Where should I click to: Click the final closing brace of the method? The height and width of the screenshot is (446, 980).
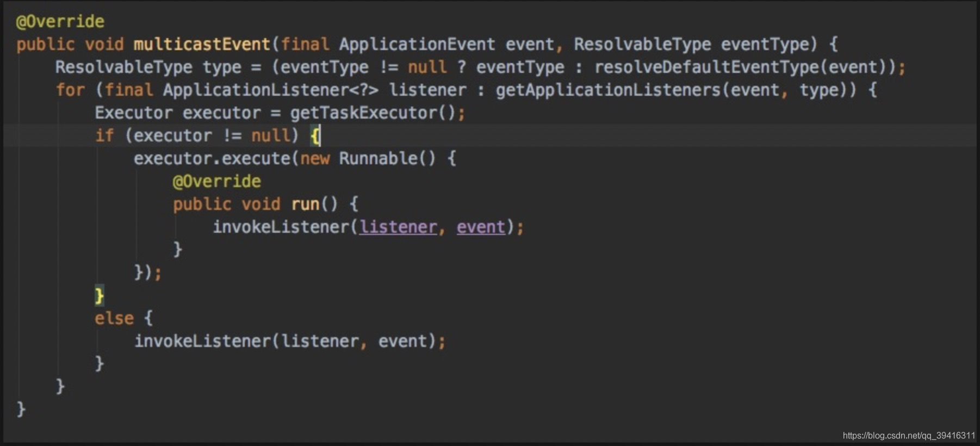pos(21,409)
